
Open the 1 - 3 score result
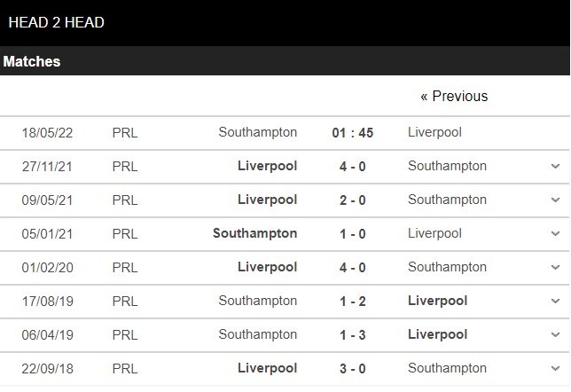[x=352, y=334]
